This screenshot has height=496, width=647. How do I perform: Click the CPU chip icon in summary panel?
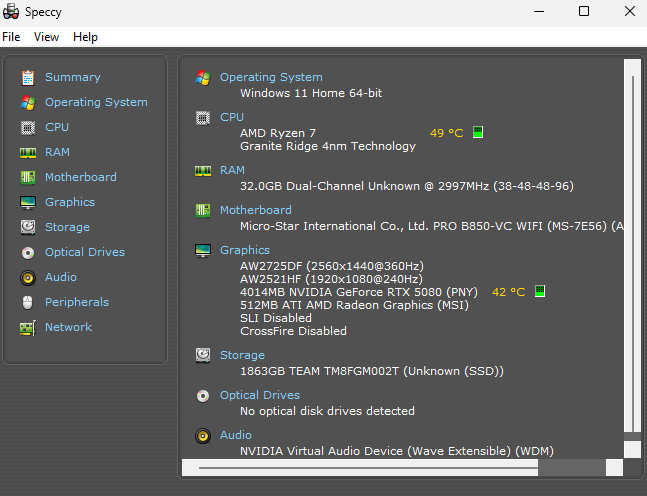203,118
